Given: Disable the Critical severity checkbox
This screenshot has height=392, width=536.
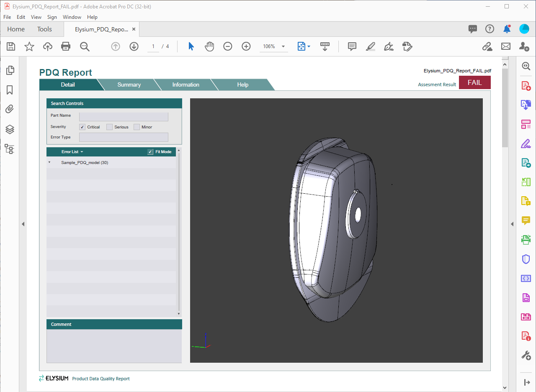Looking at the screenshot, I should point(82,127).
